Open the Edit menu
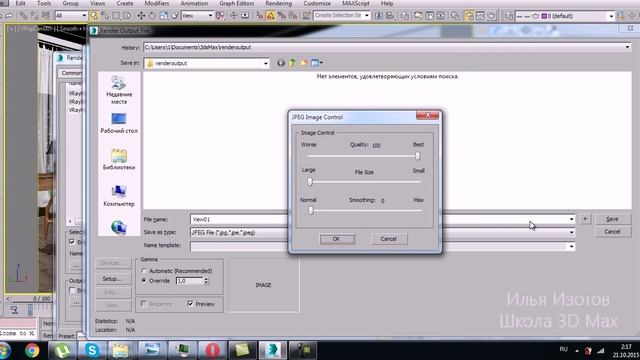The height and width of the screenshot is (360, 640). point(20,3)
